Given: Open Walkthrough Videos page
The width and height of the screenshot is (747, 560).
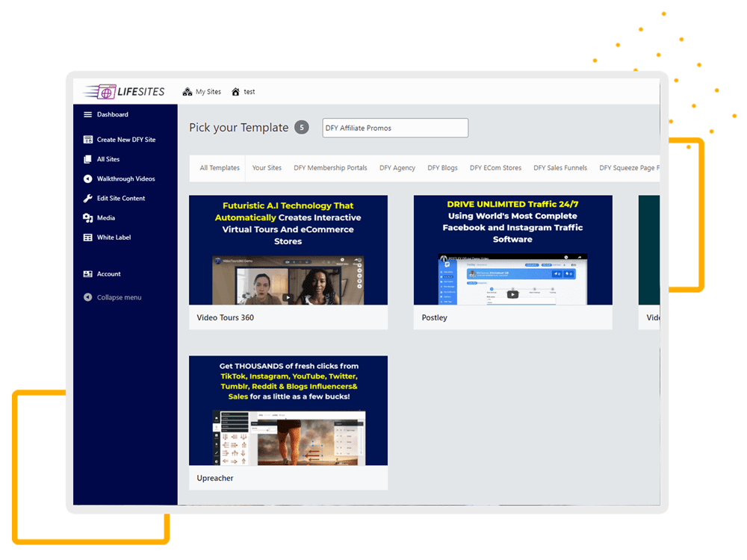Looking at the screenshot, I should [x=125, y=178].
